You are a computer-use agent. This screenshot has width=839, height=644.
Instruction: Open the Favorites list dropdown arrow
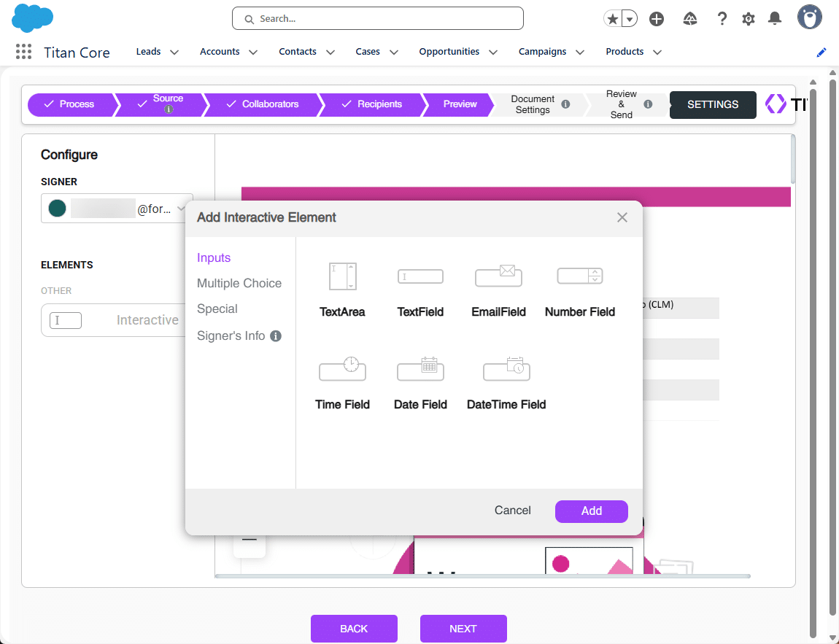point(629,20)
